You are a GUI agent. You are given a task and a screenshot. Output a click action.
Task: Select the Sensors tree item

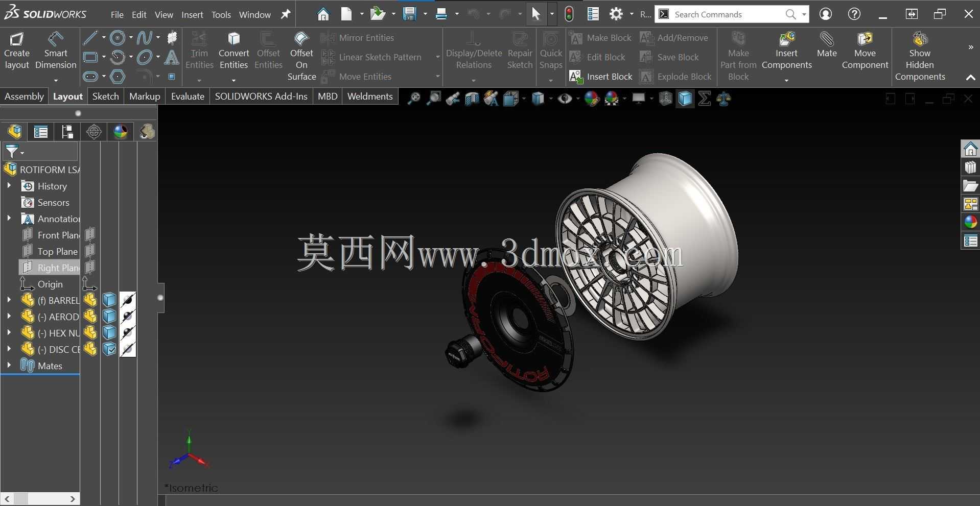point(45,202)
